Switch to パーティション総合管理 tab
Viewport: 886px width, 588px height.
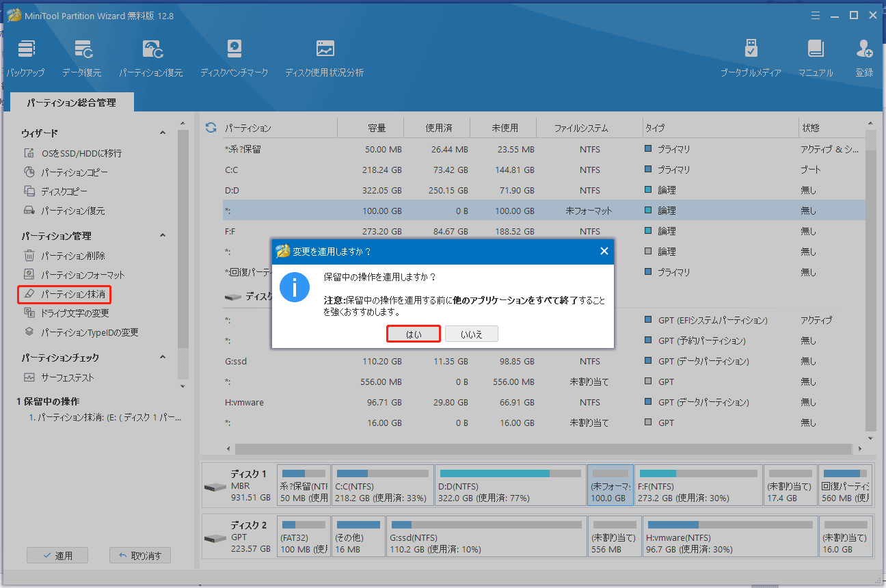72,103
